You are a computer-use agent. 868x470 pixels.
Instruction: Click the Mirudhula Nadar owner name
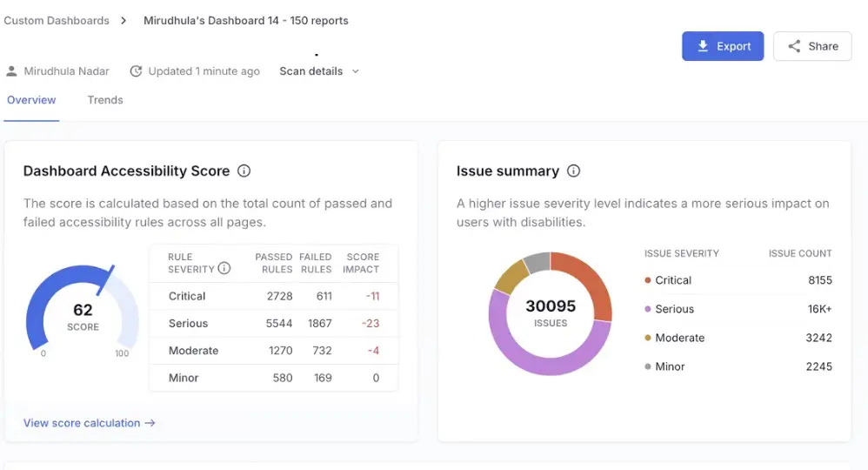(x=66, y=71)
